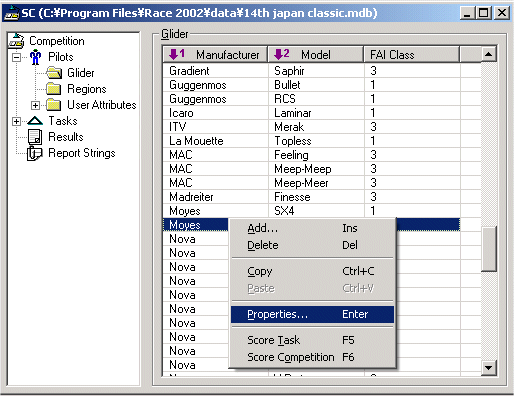Select Report Strings label in tree
This screenshot has width=514, height=396.
click(82, 153)
